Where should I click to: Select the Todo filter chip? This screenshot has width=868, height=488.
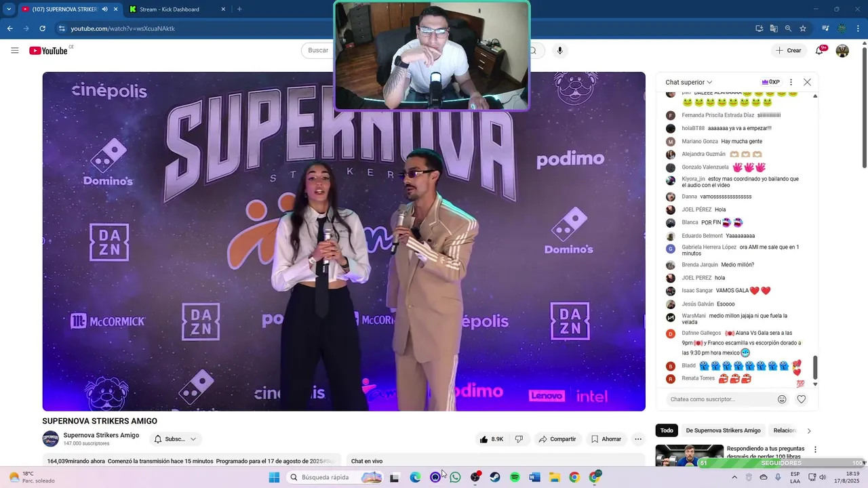[x=667, y=430]
